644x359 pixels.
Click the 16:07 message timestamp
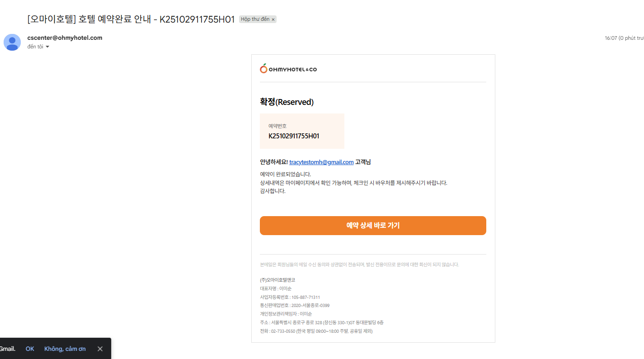(x=611, y=38)
